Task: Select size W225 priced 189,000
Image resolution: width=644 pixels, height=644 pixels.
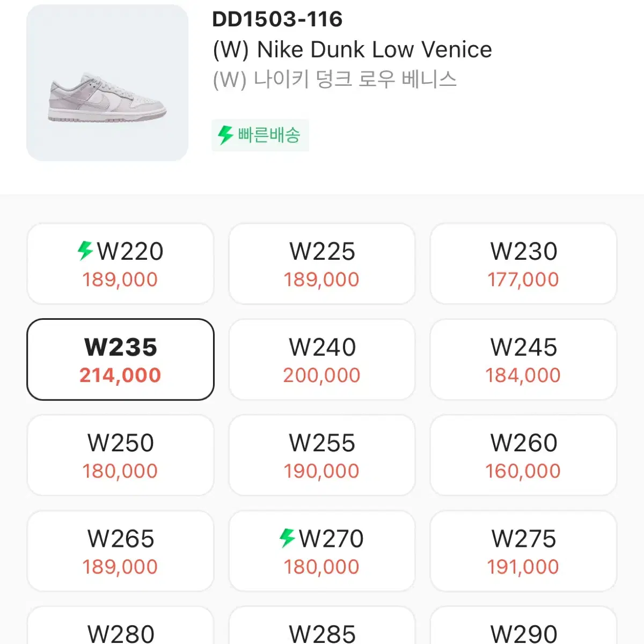Action: pyautogui.click(x=322, y=264)
